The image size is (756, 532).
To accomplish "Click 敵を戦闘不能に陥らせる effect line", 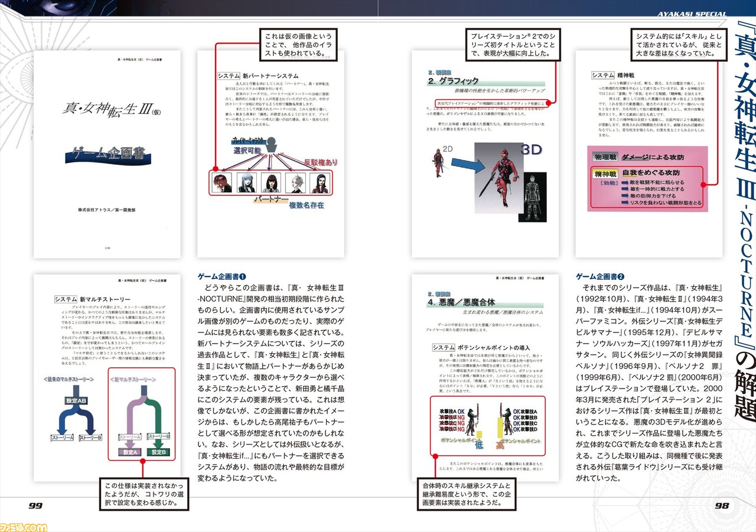I will 654,183.
